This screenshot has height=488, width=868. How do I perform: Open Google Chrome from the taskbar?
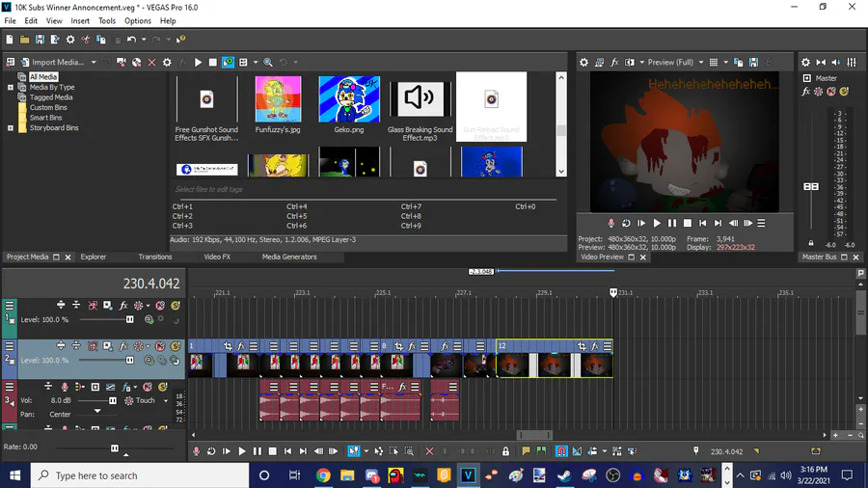(323, 475)
